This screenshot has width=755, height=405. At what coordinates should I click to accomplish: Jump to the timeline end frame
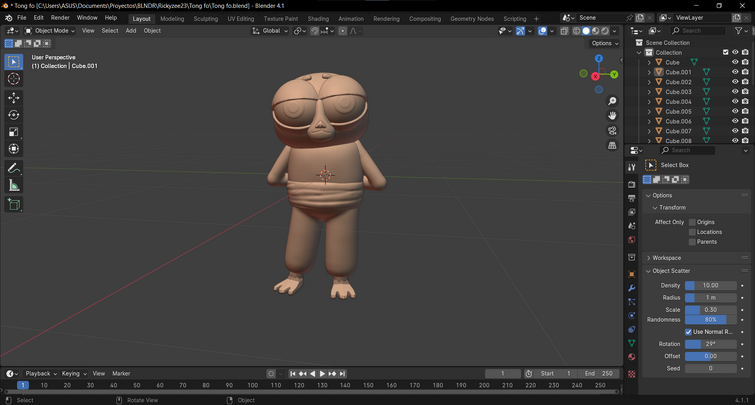tap(342, 374)
